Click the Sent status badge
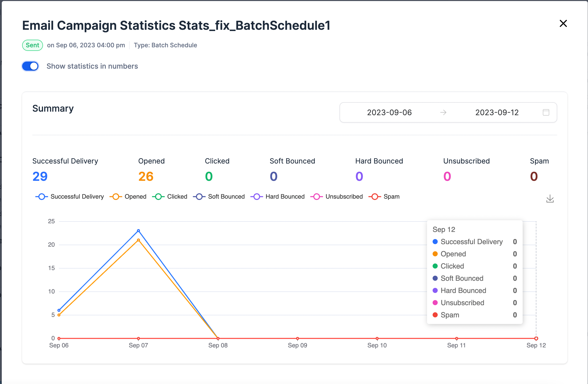The image size is (588, 384). pos(33,45)
